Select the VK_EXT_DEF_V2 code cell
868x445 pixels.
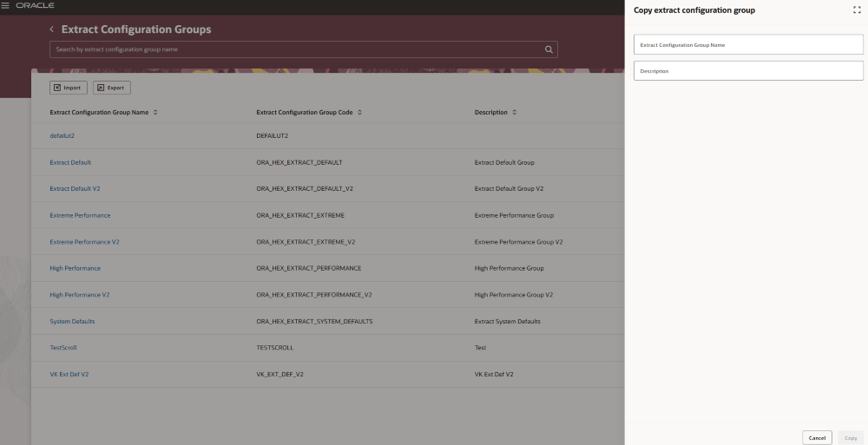pyautogui.click(x=279, y=374)
